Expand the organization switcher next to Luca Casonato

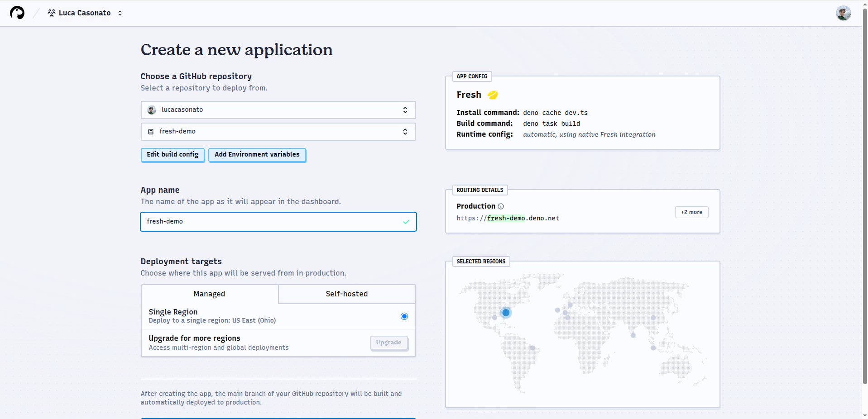(x=120, y=13)
